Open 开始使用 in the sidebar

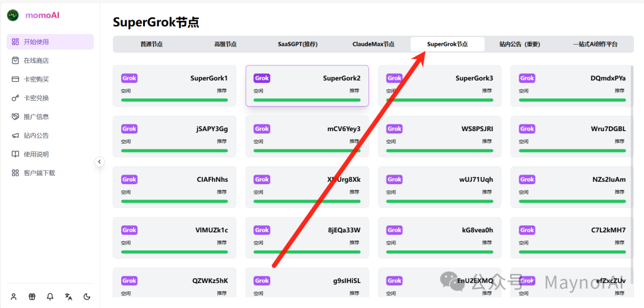click(x=50, y=42)
